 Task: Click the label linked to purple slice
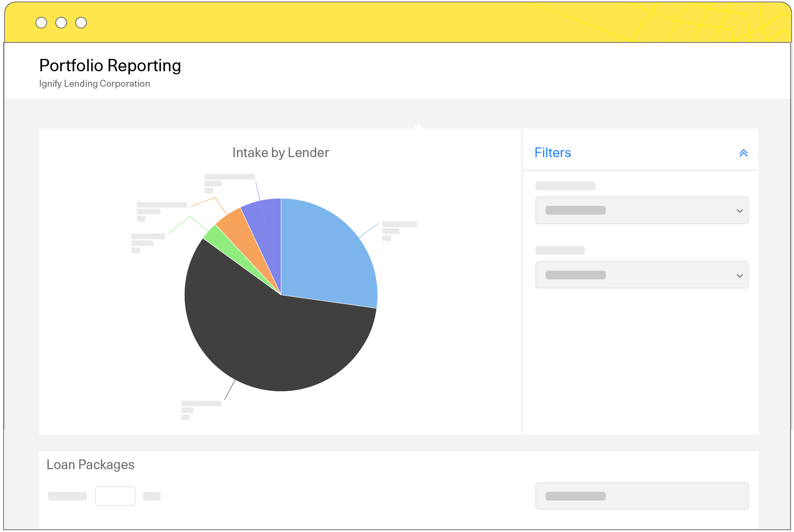pyautogui.click(x=229, y=183)
